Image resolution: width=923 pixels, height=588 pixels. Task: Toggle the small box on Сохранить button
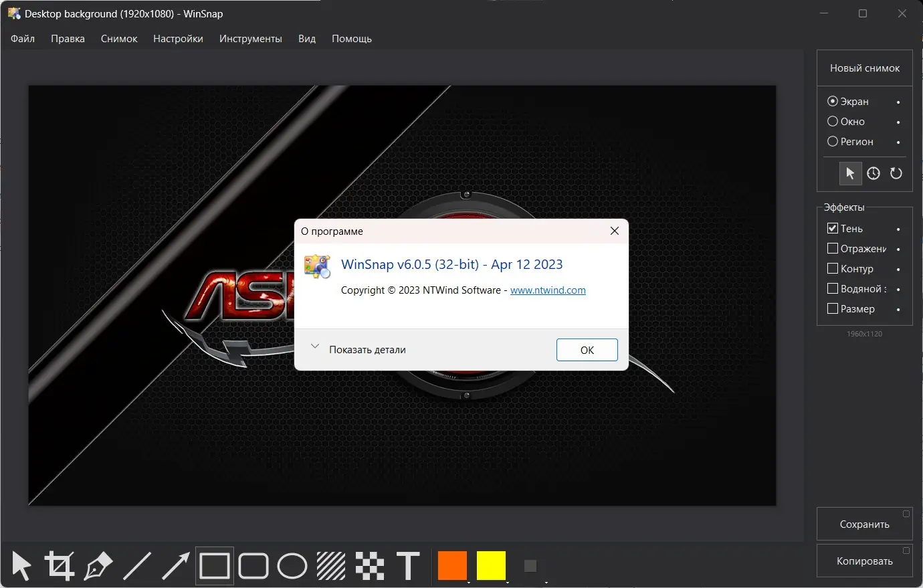point(906,514)
